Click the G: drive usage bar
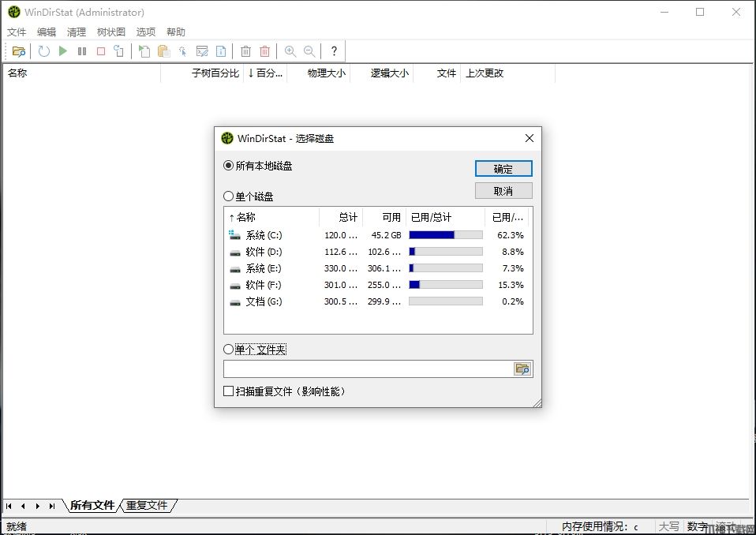This screenshot has height=535, width=756. pos(446,301)
